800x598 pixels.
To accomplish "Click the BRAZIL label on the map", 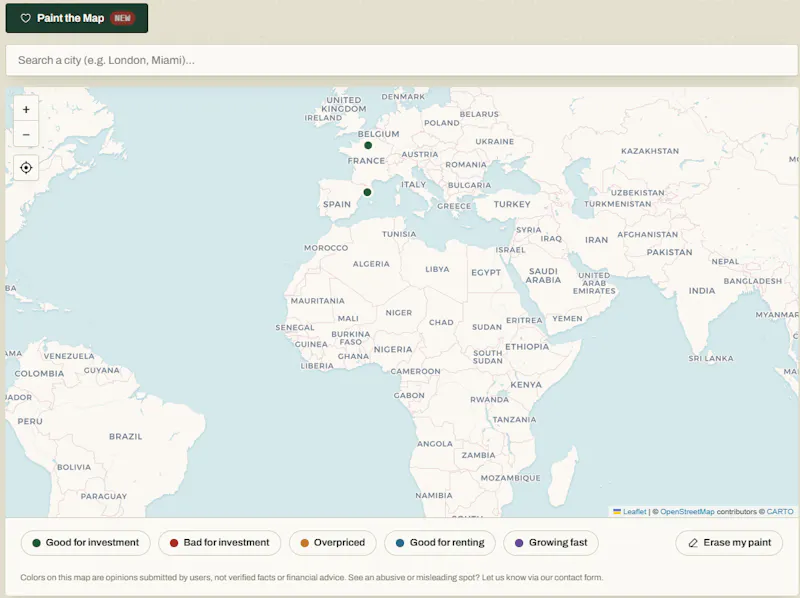I will (x=126, y=437).
